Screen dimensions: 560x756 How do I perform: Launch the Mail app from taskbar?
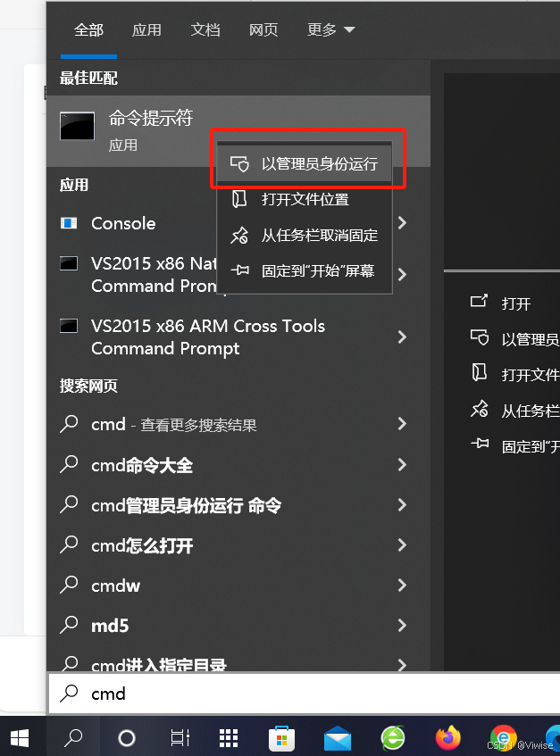pyautogui.click(x=337, y=738)
